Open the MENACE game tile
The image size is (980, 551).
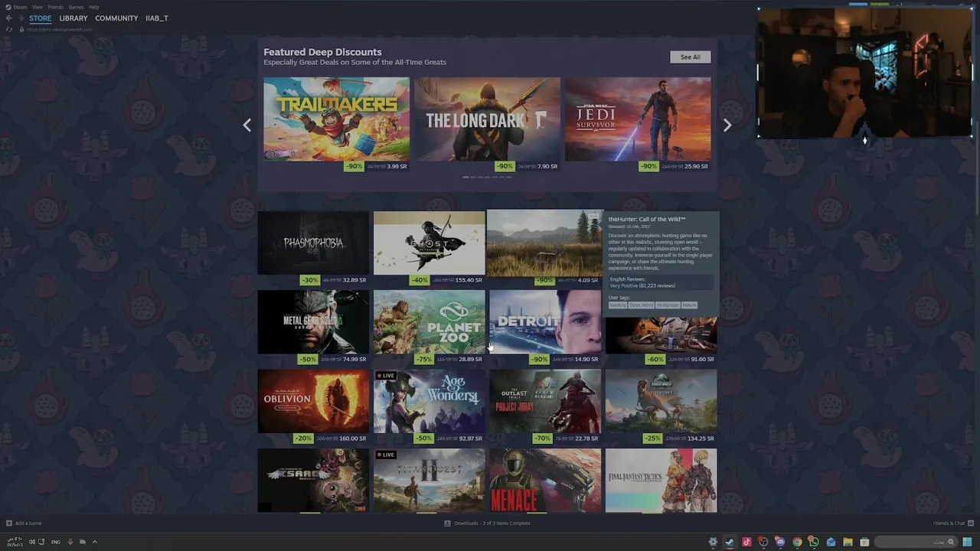pyautogui.click(x=545, y=480)
